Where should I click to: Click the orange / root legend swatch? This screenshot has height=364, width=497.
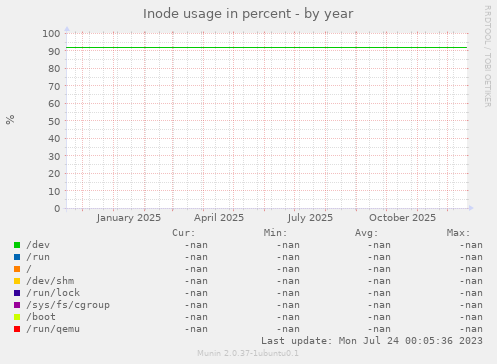[x=17, y=269]
